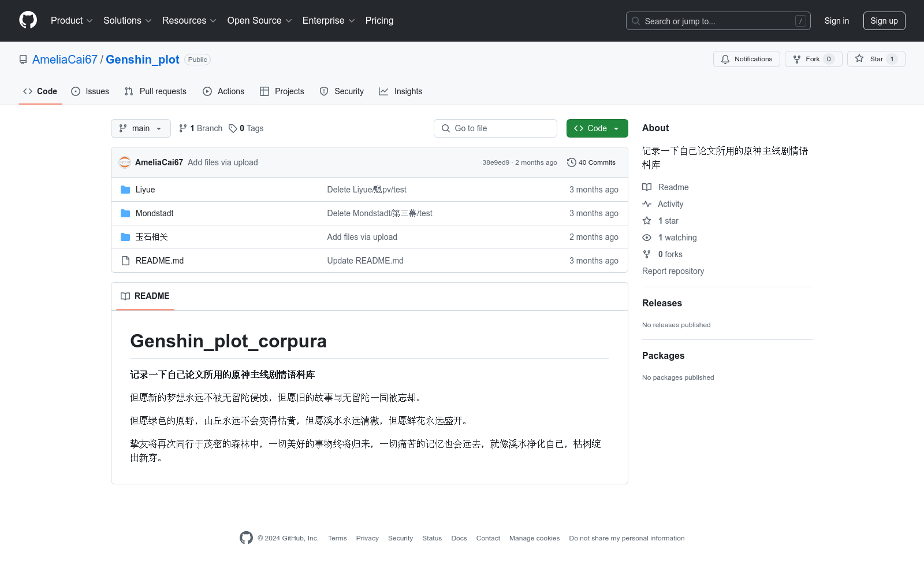Expand the Enterprise menu

click(329, 21)
